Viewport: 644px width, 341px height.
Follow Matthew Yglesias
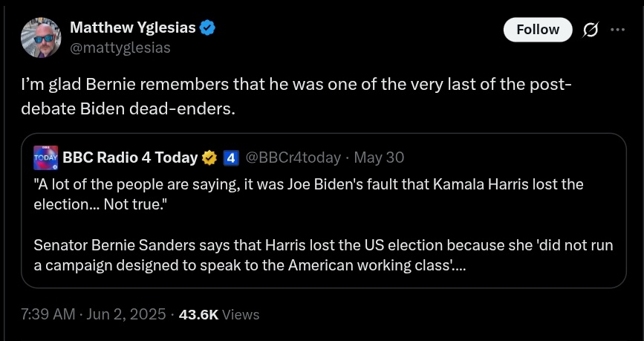(x=537, y=30)
